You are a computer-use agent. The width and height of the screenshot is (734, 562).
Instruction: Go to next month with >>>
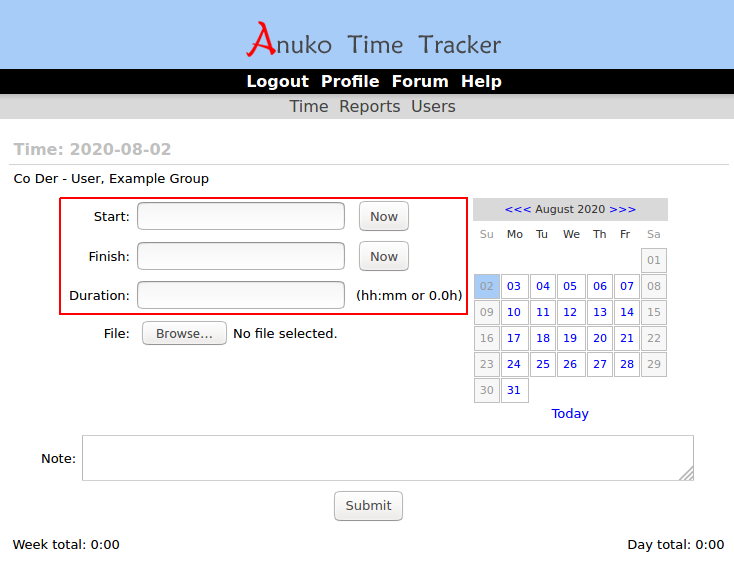click(x=622, y=209)
